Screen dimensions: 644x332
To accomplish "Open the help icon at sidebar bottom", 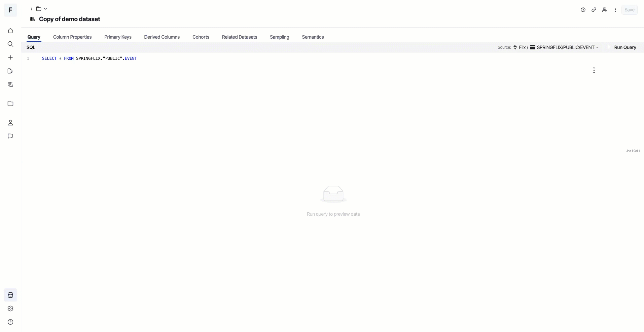I will click(10, 322).
